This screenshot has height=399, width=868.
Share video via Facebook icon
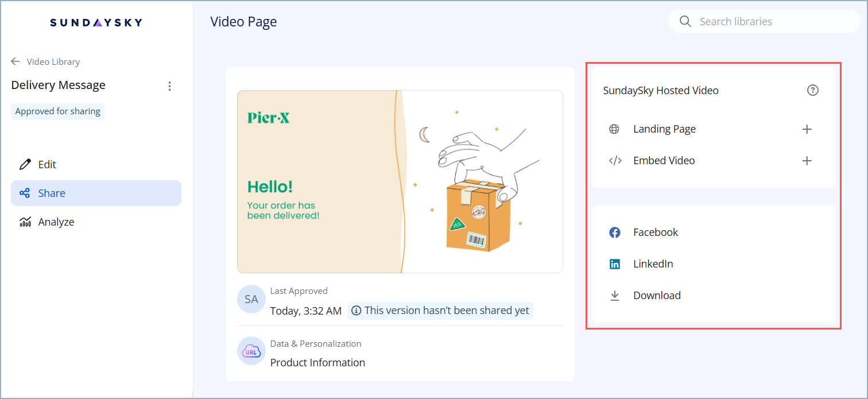pyautogui.click(x=615, y=233)
